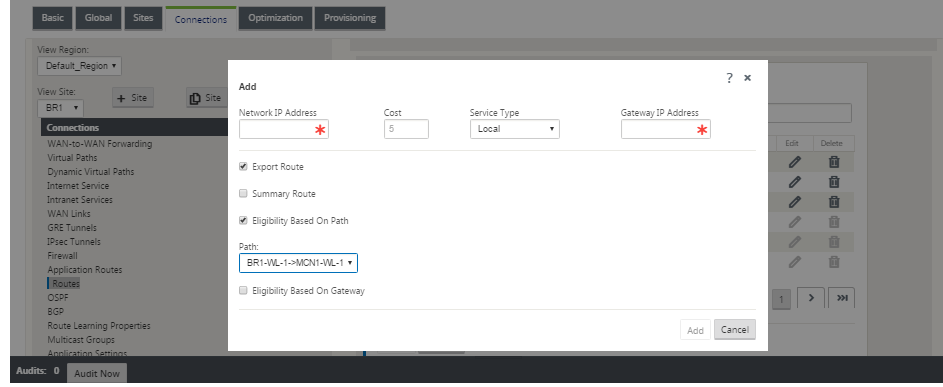Click the second row delete trash icon
This screenshot has width=943, height=387.
pos(834,181)
